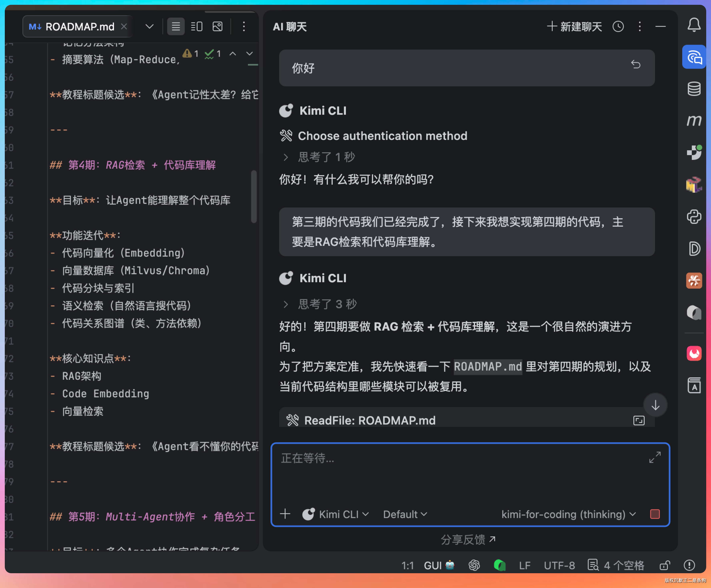Click the scroll to bottom arrow button
711x588 pixels.
click(x=655, y=405)
